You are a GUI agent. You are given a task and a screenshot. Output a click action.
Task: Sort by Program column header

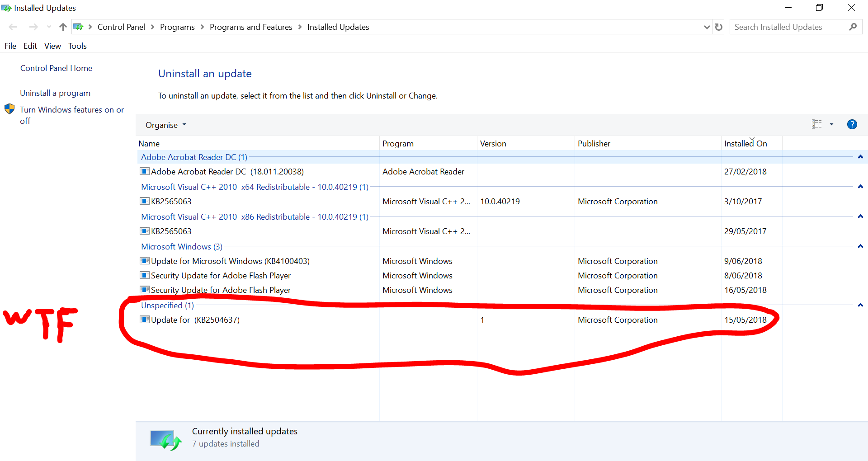pos(428,144)
